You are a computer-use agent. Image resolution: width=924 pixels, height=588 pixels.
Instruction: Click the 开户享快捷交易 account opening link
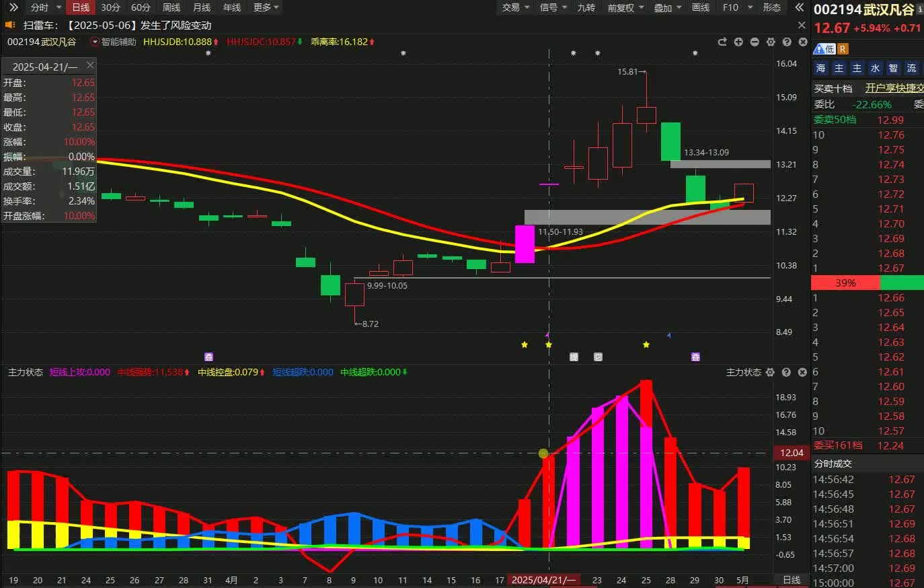coord(894,88)
